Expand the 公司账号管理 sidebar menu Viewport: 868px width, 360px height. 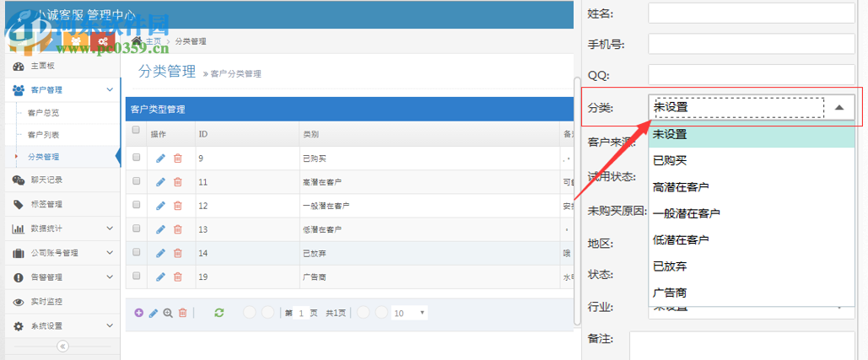pos(61,253)
